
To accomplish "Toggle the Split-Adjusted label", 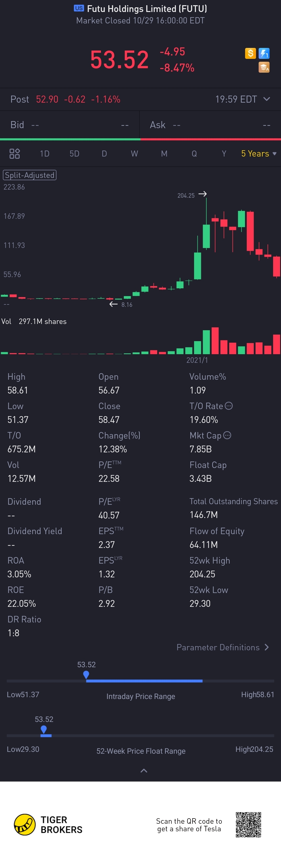I will tap(30, 175).
